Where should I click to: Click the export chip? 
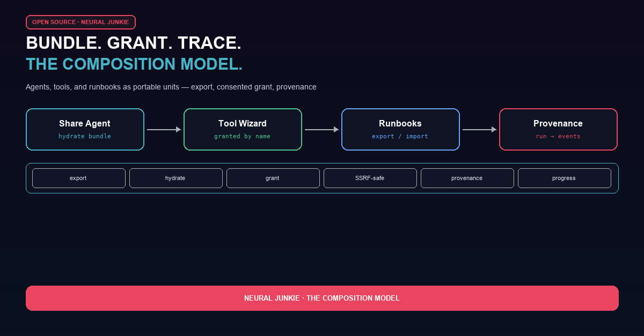click(79, 178)
